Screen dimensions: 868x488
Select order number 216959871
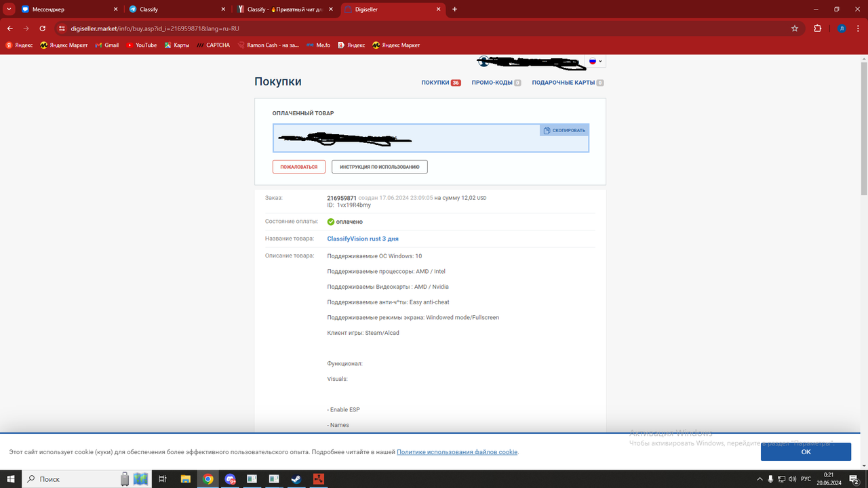click(x=342, y=198)
